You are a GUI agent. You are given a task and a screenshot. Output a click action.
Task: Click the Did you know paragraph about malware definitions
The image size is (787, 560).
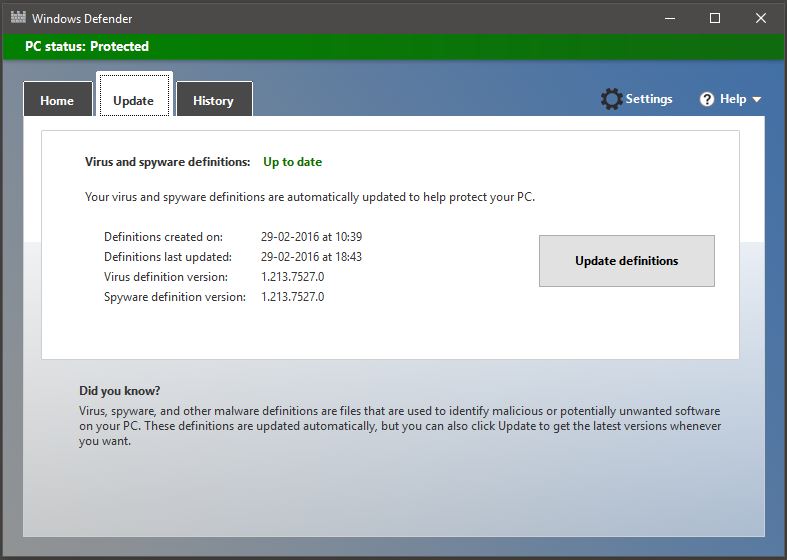(400, 426)
